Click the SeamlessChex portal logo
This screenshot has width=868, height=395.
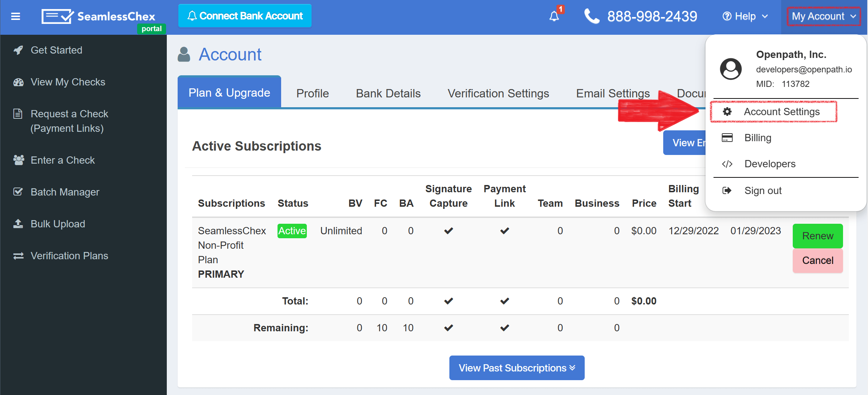coord(98,16)
